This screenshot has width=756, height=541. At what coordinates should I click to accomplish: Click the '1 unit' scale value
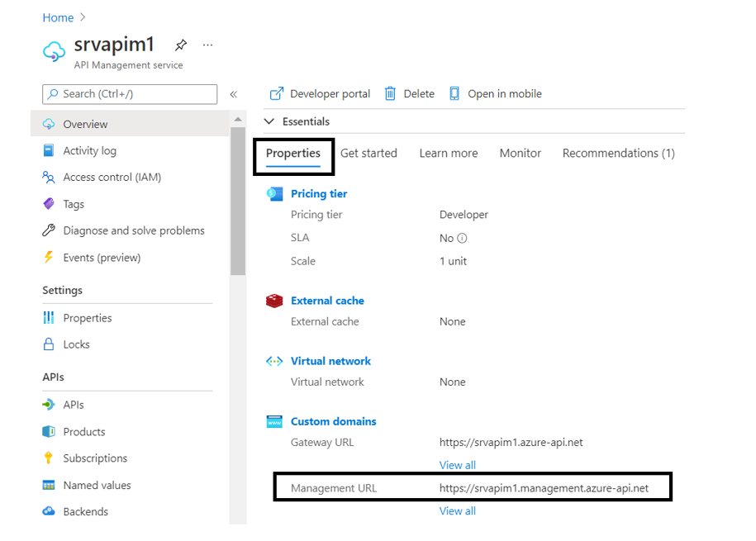coord(453,261)
